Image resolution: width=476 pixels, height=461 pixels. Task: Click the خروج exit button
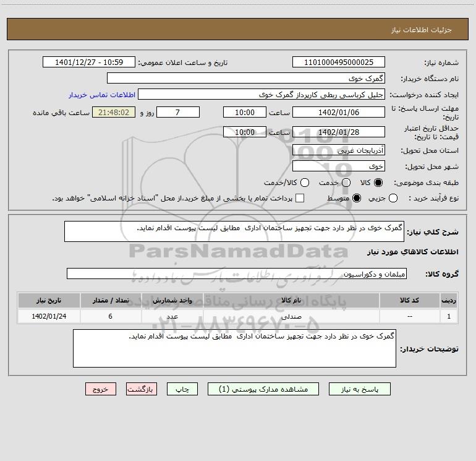tap(101, 389)
